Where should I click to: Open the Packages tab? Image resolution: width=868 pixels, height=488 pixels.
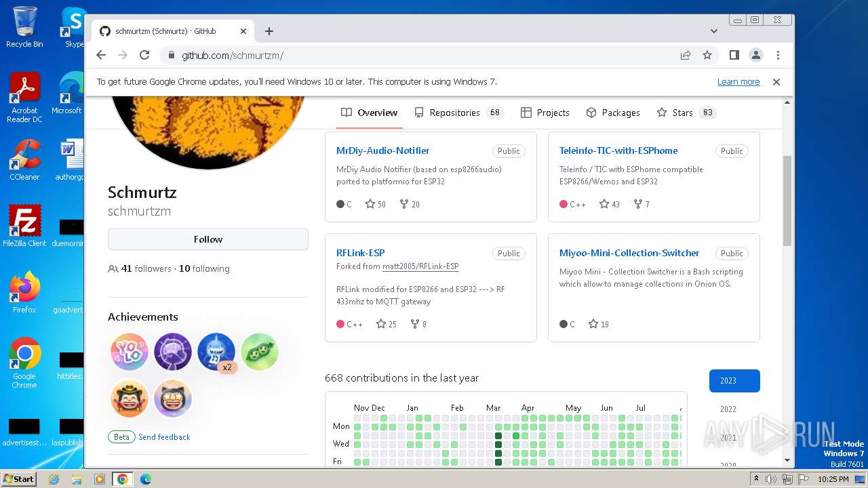click(x=613, y=113)
